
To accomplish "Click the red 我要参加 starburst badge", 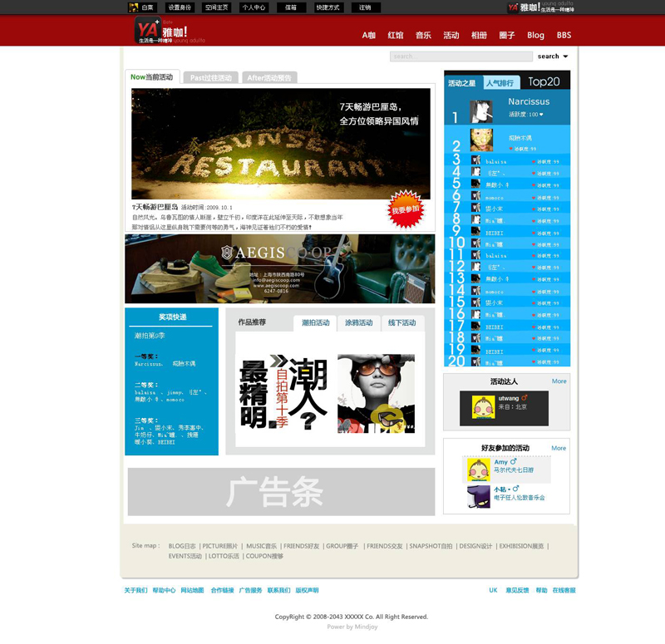I will 406,209.
